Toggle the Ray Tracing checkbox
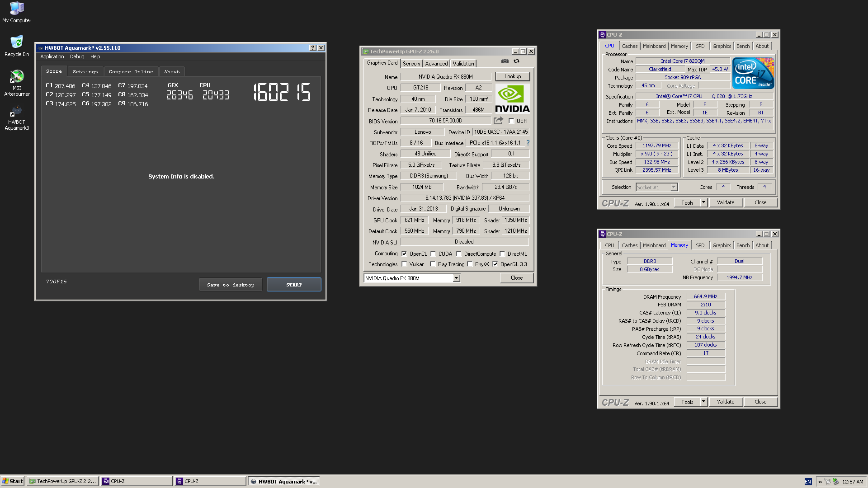The height and width of the screenshot is (488, 868). tap(433, 264)
